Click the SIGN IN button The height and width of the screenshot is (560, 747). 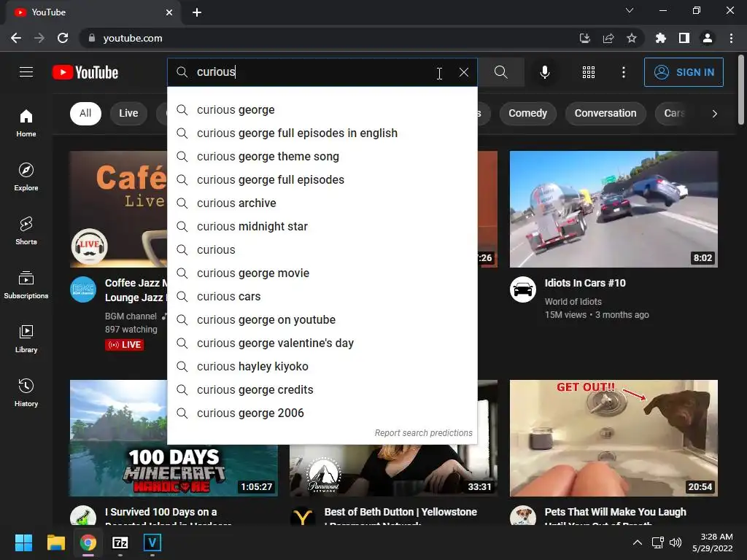684,72
